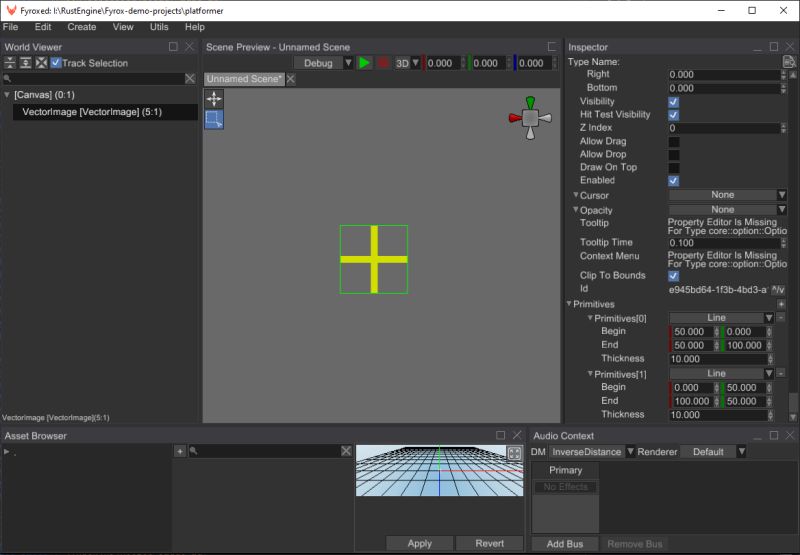Viewport: 800px width, 555px height.
Task: Maximize the Inspector panel
Action: pyautogui.click(x=774, y=47)
